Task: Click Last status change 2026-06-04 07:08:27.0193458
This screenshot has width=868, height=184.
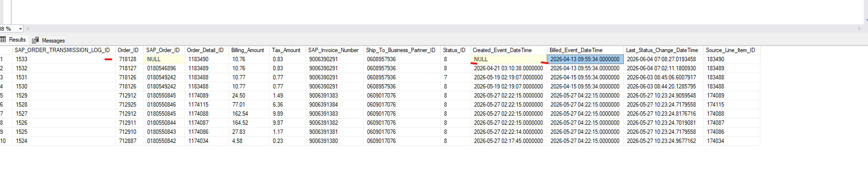Action: 663,59
